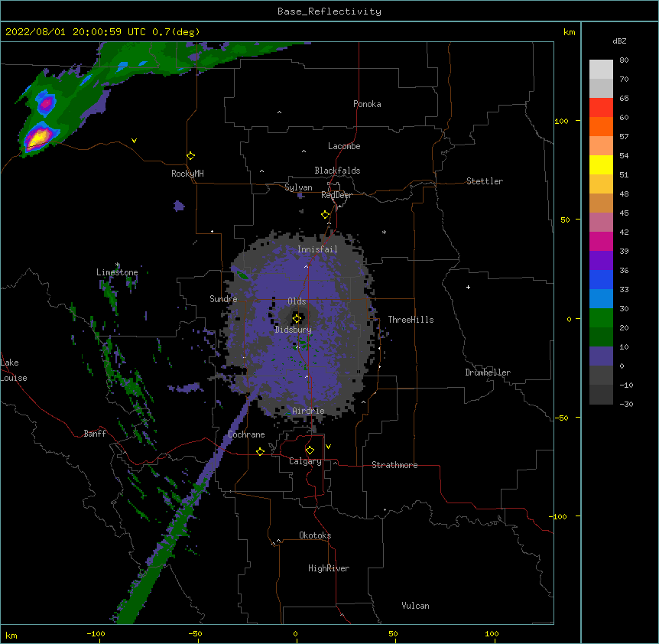Click the green 30 dBZ legend swatch
The image size is (659, 644).
pos(601,318)
